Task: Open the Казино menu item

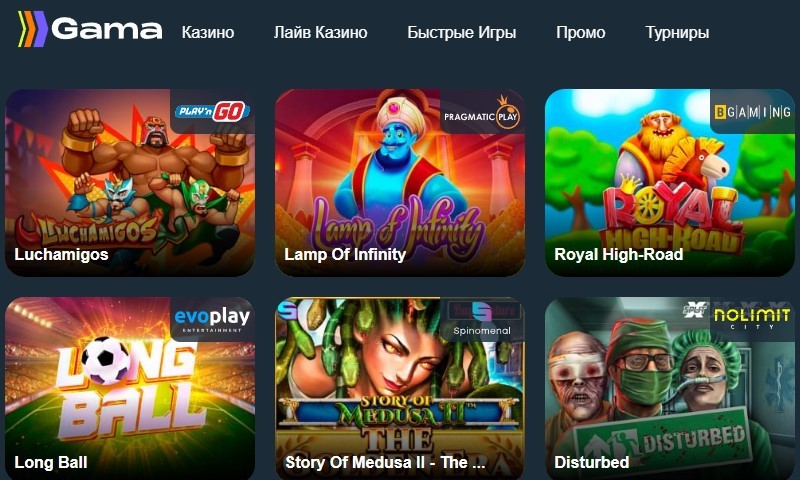Action: pos(208,33)
